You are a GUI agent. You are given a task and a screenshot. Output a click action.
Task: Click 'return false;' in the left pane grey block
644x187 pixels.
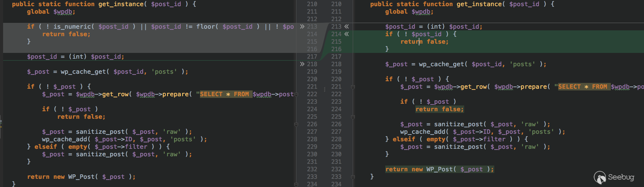click(66, 34)
